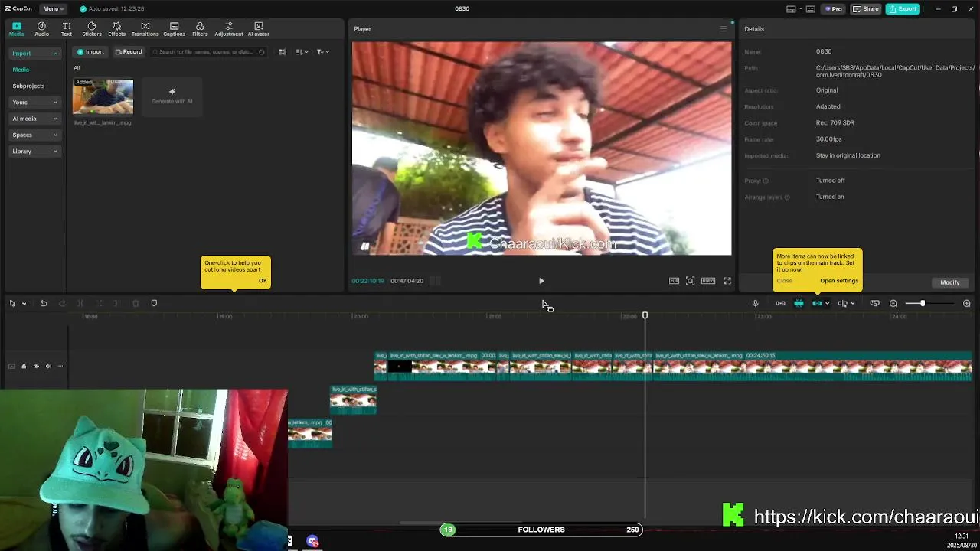Viewport: 980px width, 551px height.
Task: Collapse the Import sidebar section
Action: (x=34, y=54)
